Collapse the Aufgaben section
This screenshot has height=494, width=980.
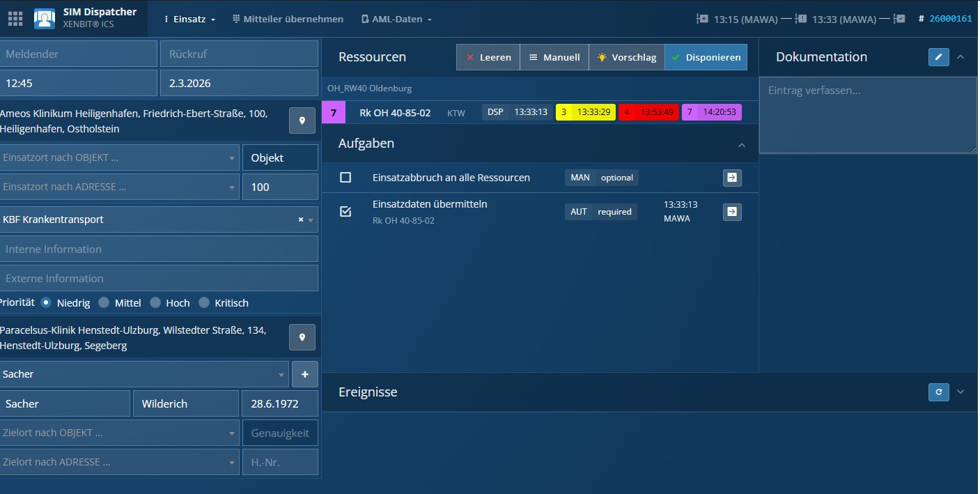[x=742, y=145]
